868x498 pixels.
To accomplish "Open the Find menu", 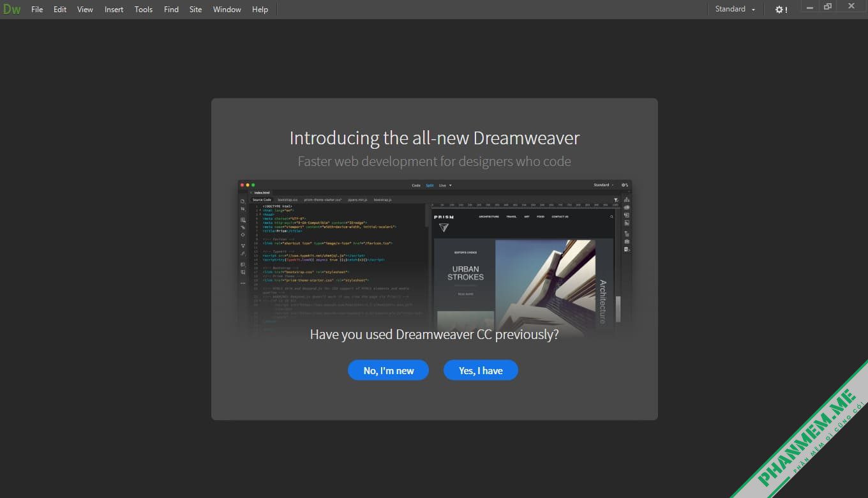I will pyautogui.click(x=171, y=10).
